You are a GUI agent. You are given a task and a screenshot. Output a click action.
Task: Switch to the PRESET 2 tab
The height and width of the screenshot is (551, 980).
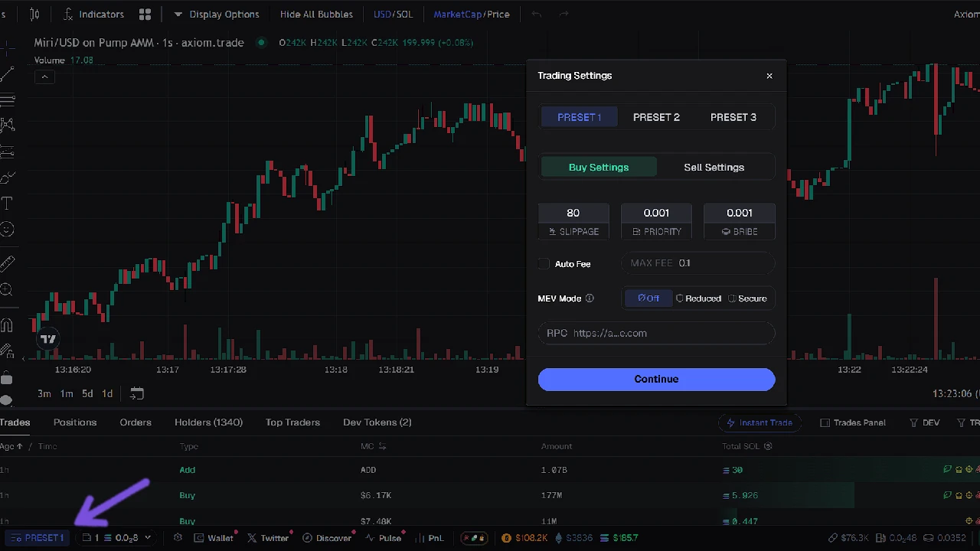coord(656,116)
